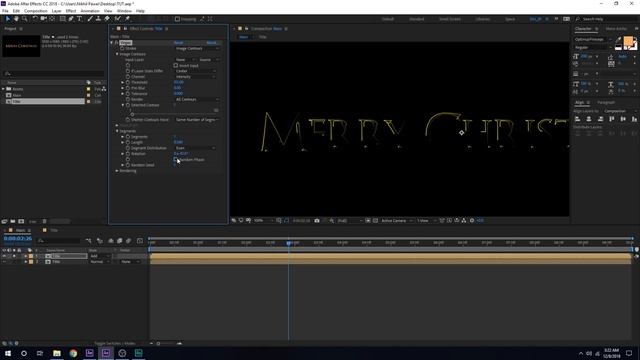Select the Rectangle shape tool
This screenshot has height=360, width=640.
click(x=62, y=19)
